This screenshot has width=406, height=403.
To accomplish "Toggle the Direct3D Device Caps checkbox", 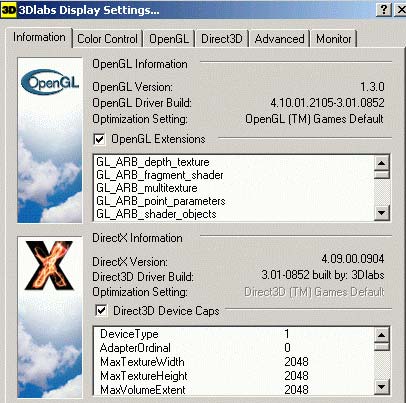I will tap(101, 311).
